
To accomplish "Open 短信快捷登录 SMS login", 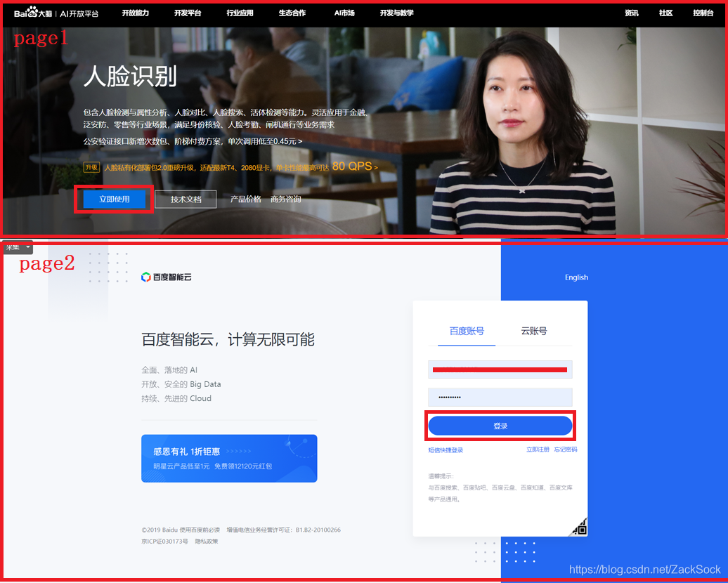I will 446,450.
